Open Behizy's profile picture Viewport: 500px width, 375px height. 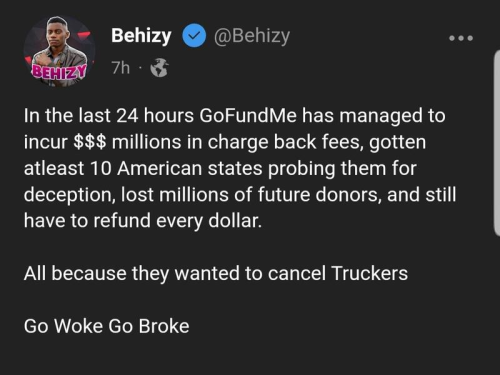59,51
